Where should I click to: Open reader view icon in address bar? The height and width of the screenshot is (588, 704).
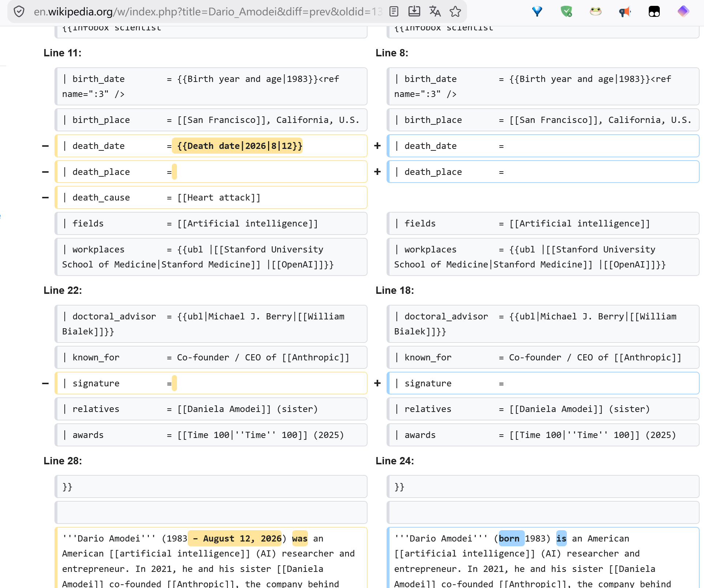pos(394,12)
